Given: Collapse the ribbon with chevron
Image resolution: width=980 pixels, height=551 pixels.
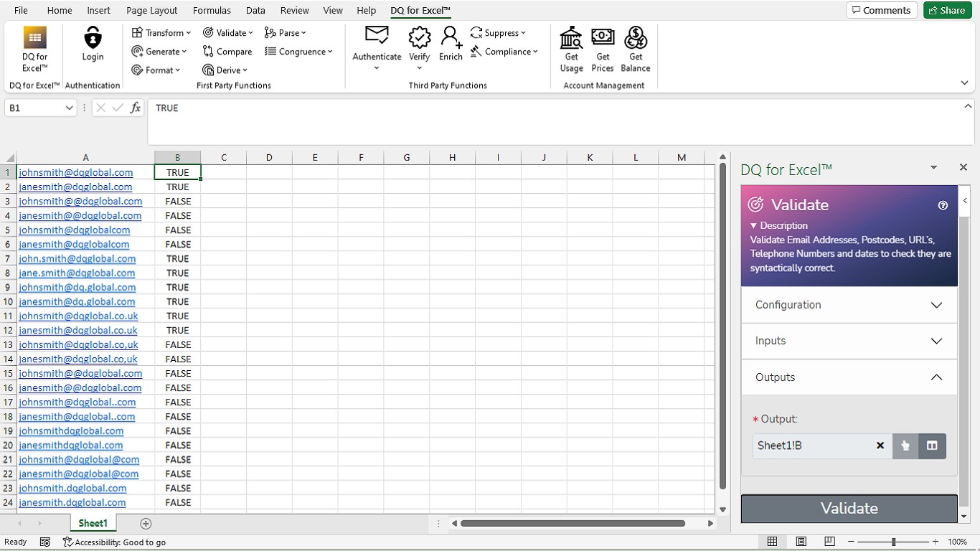Looking at the screenshot, I should click(964, 83).
